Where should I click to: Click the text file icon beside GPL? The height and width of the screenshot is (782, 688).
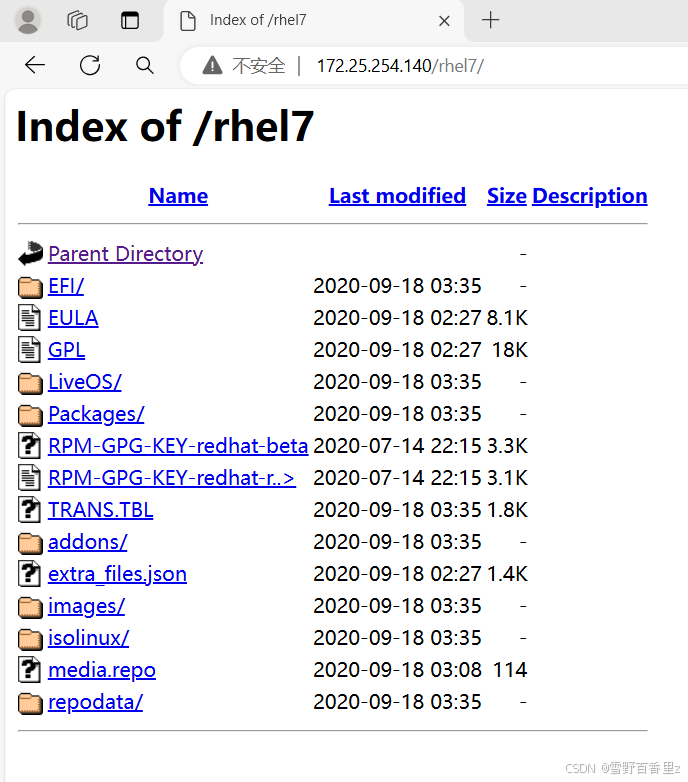pos(29,349)
